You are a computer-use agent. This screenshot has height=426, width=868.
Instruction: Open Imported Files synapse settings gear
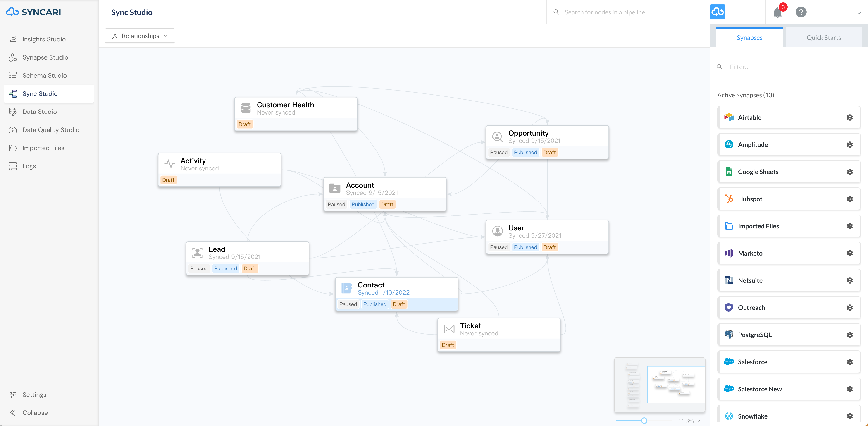(x=850, y=226)
